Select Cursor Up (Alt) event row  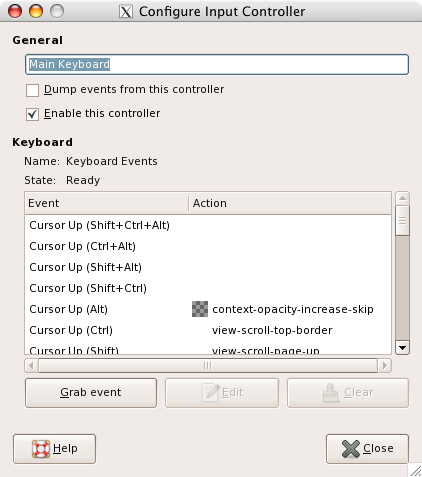pos(208,309)
